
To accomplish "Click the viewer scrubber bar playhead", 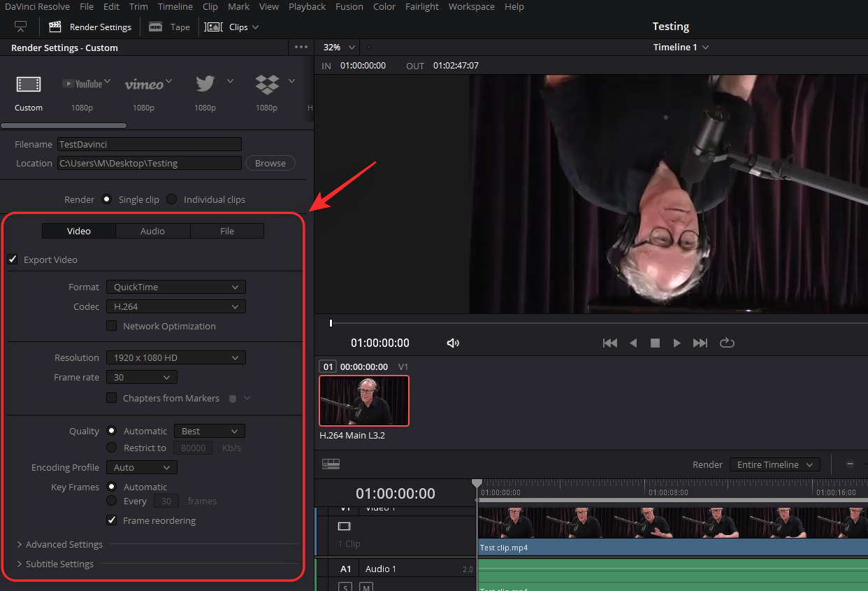I will click(x=331, y=323).
